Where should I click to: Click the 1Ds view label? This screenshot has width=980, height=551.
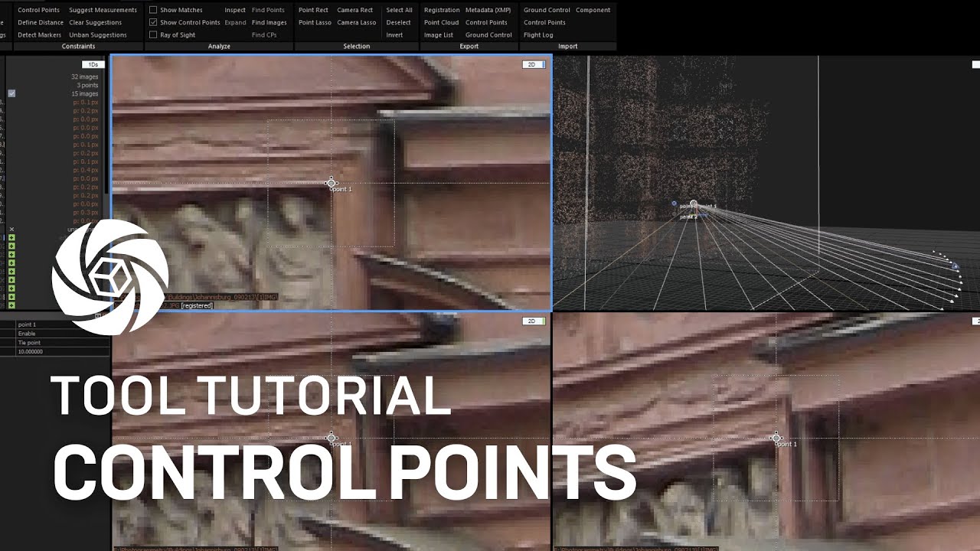click(x=93, y=65)
